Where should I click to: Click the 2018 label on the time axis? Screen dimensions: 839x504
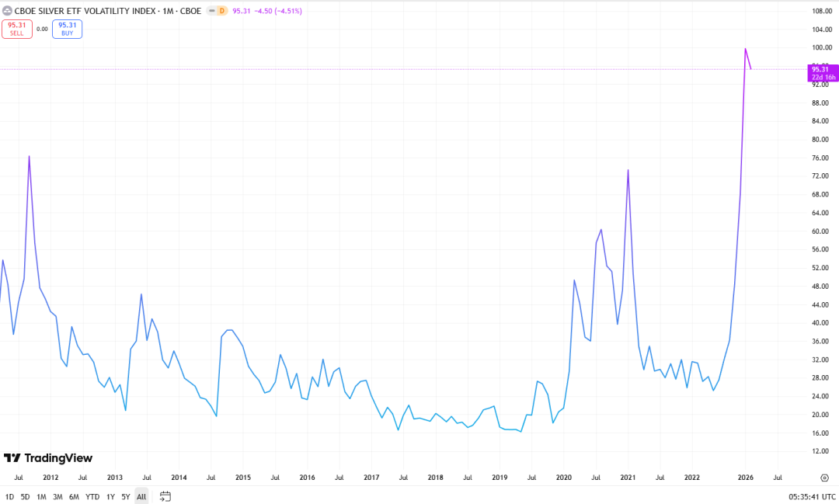point(436,478)
